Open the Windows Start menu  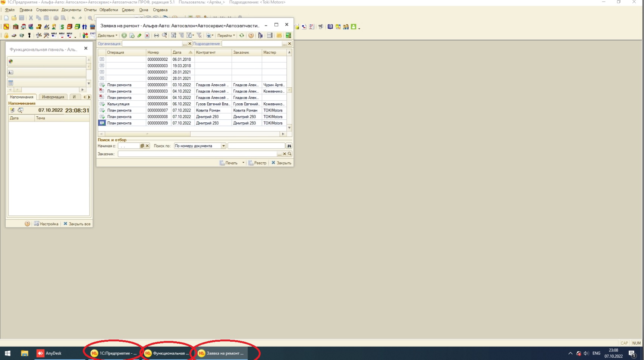(7, 353)
